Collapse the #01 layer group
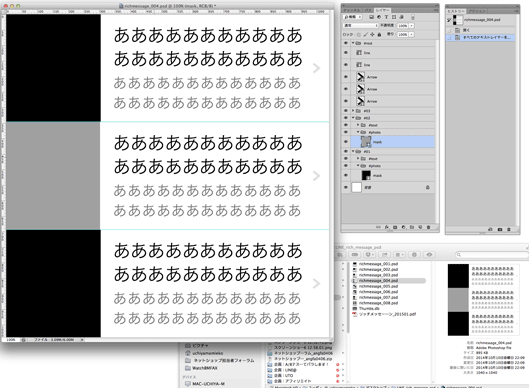The width and height of the screenshot is (529, 388). (353, 151)
